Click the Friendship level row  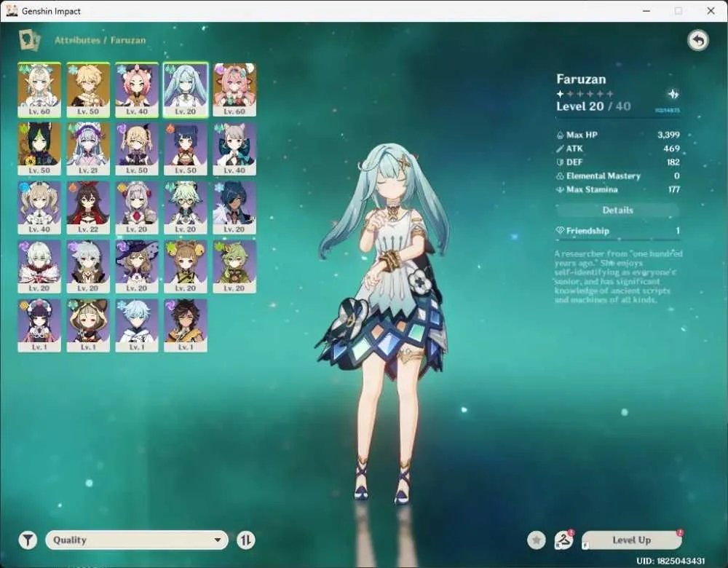tap(618, 231)
